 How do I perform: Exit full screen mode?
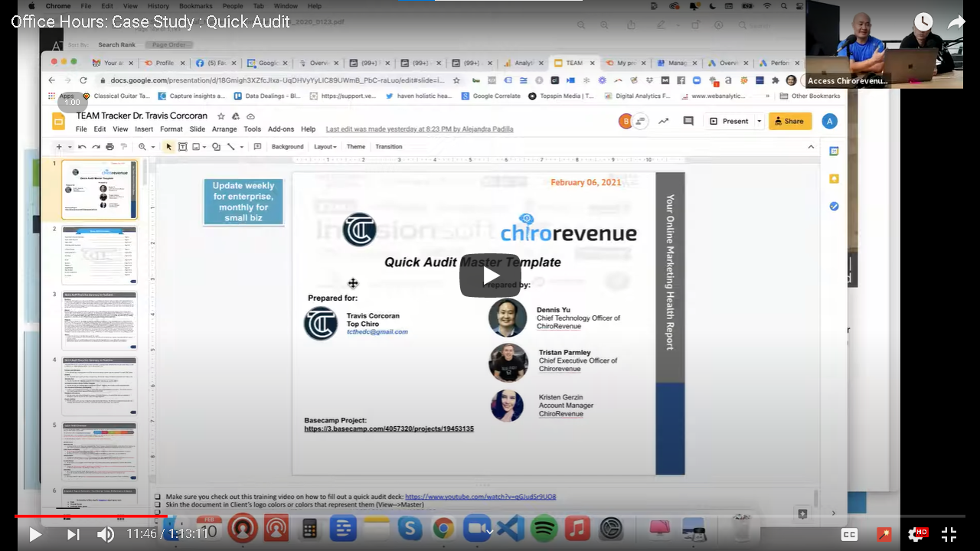(x=949, y=534)
